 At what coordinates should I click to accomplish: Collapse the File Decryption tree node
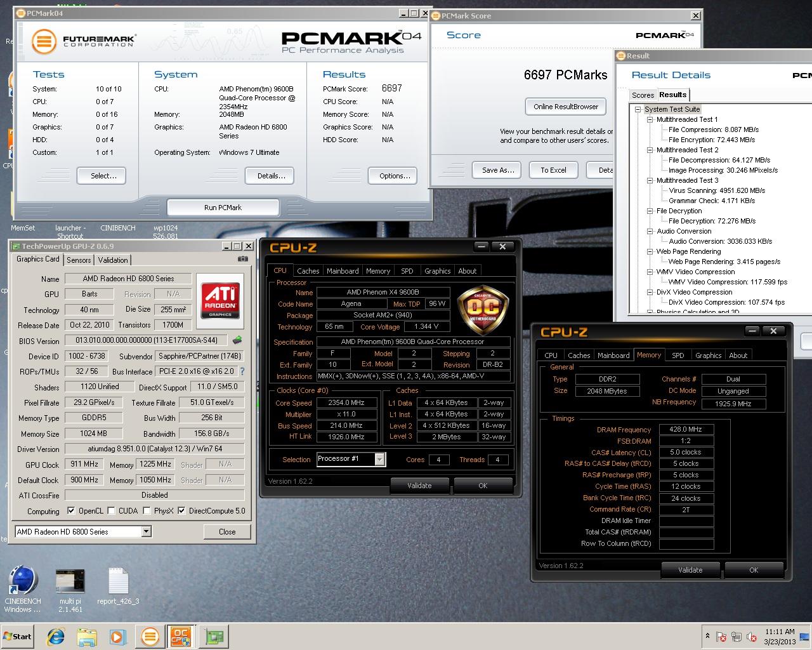point(650,211)
